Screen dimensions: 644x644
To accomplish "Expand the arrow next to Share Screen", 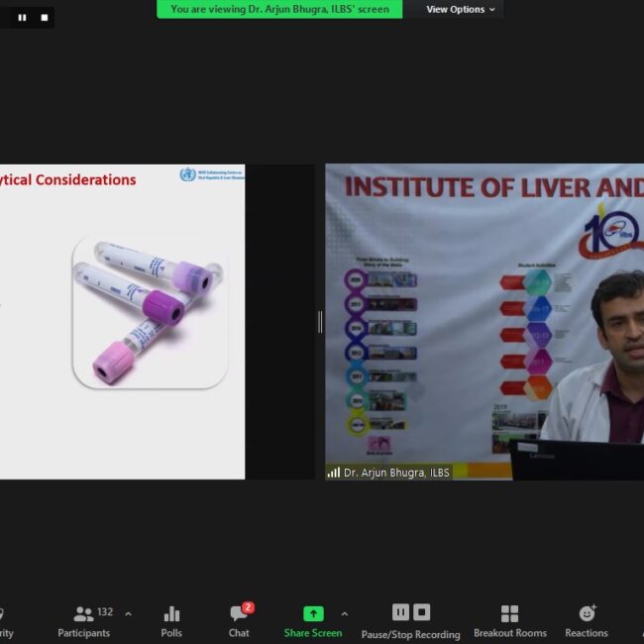I will [x=344, y=614].
